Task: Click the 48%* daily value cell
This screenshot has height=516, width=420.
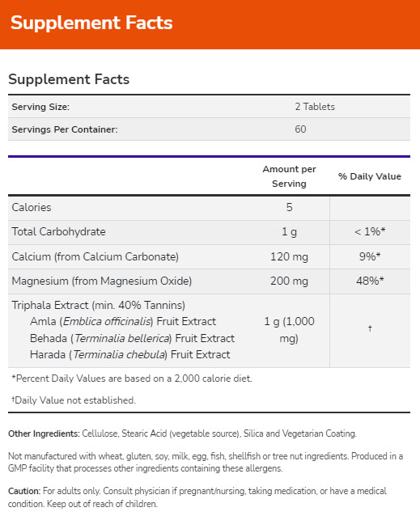Action: point(370,281)
